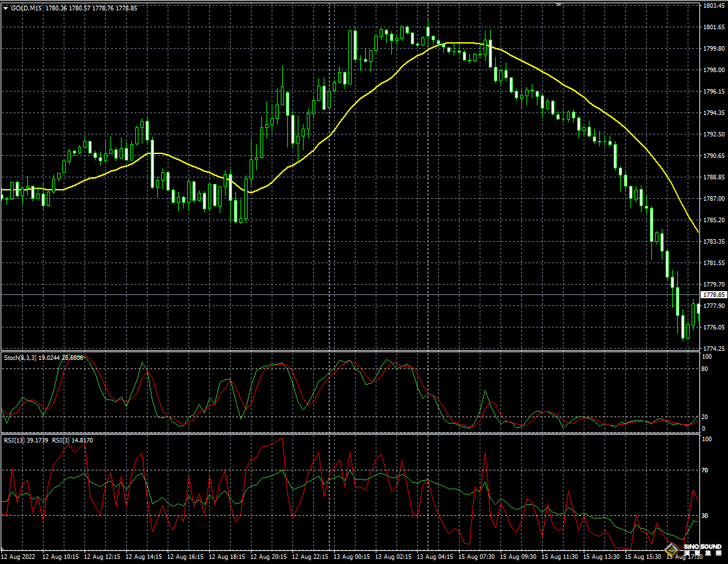Click the chart shift triangle marker at top
This screenshot has height=564, width=728.
point(558,3)
